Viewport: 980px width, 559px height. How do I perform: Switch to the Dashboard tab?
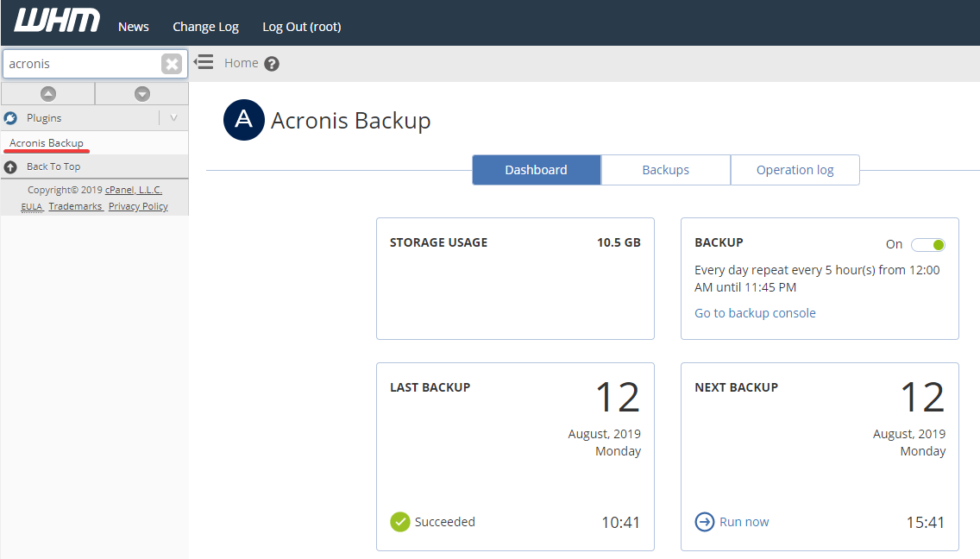pyautogui.click(x=537, y=170)
